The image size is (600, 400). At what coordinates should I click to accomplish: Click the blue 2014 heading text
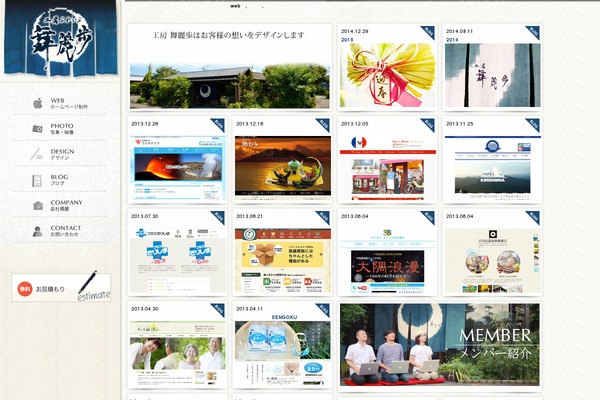coord(452,39)
